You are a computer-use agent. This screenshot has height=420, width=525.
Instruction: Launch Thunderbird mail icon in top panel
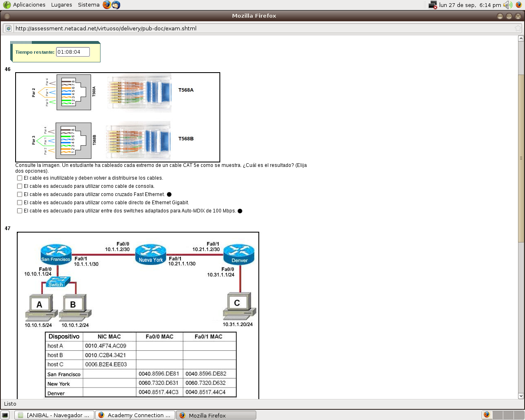116,5
